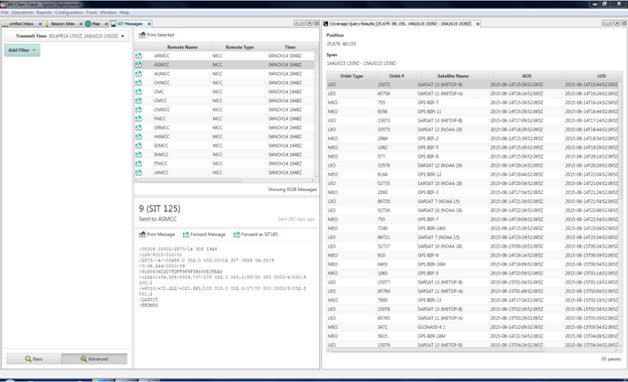628x382 pixels.
Task: Click the message list vertical scrollbar
Action: pyautogui.click(x=316, y=114)
